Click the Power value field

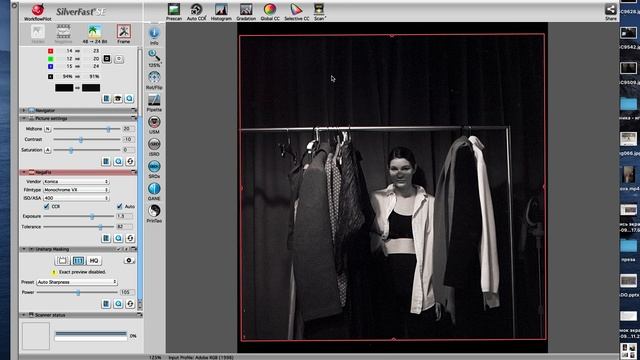tap(127, 293)
